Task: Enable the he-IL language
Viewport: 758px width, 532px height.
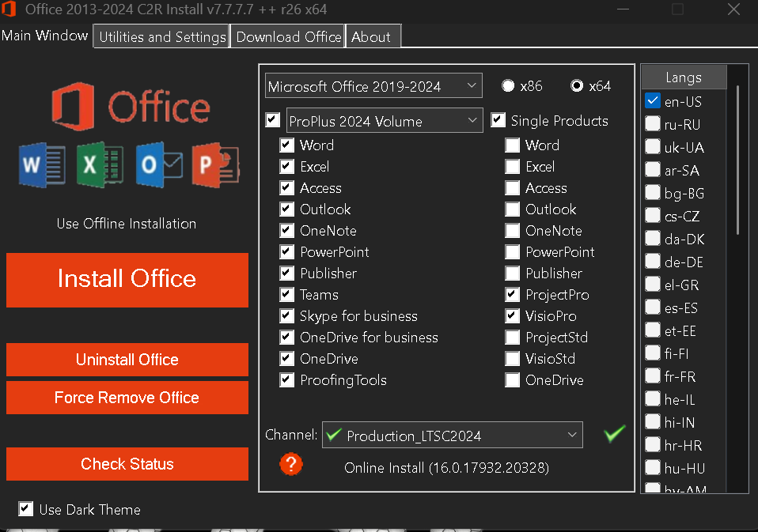Action: click(x=653, y=399)
